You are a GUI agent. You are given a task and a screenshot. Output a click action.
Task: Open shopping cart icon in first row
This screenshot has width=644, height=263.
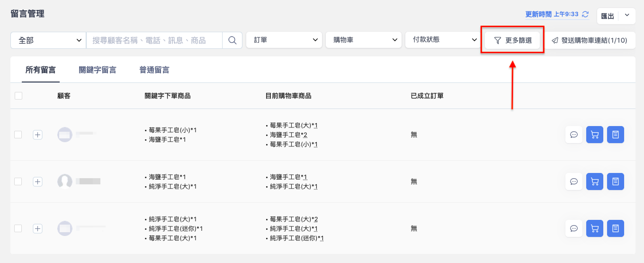[x=595, y=135]
